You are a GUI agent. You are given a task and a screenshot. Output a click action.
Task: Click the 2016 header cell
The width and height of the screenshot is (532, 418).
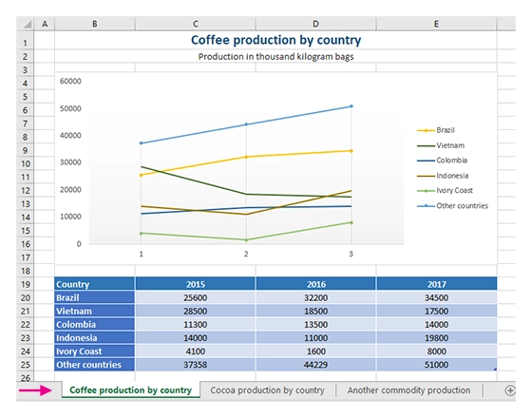click(x=315, y=284)
